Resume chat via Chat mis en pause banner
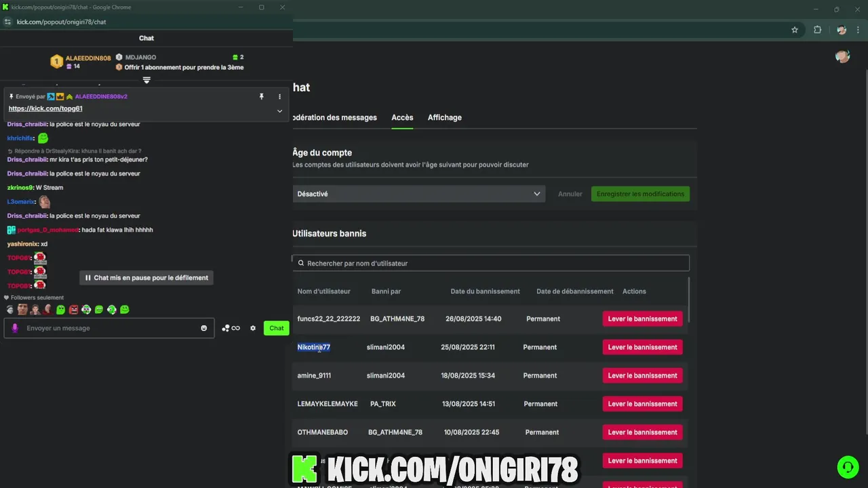 click(146, 278)
